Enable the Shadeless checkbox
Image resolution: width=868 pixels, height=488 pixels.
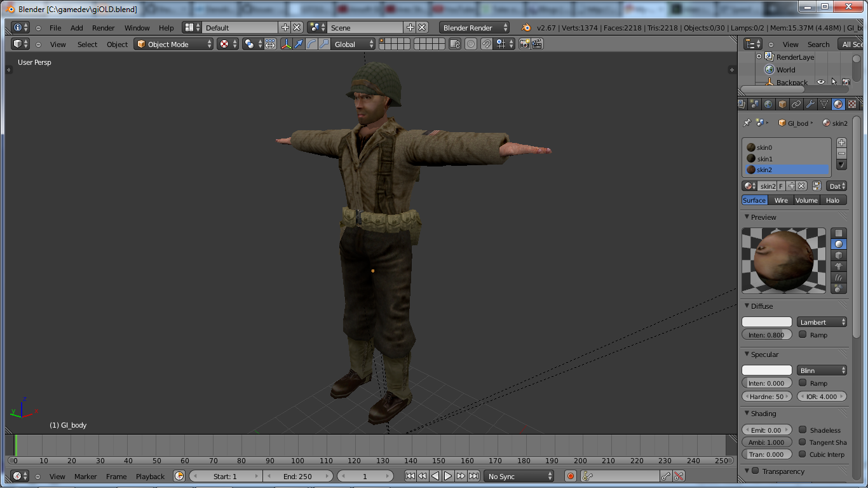(803, 430)
